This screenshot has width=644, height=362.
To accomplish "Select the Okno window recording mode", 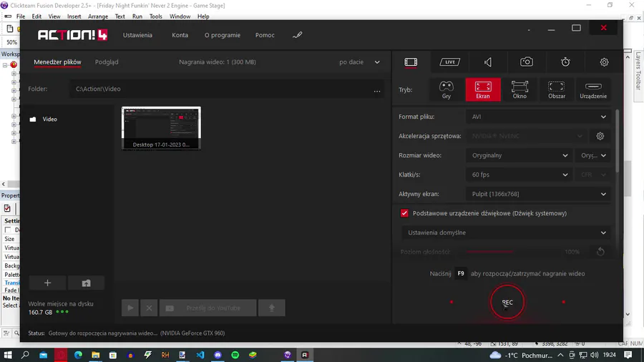I will click(x=519, y=89).
